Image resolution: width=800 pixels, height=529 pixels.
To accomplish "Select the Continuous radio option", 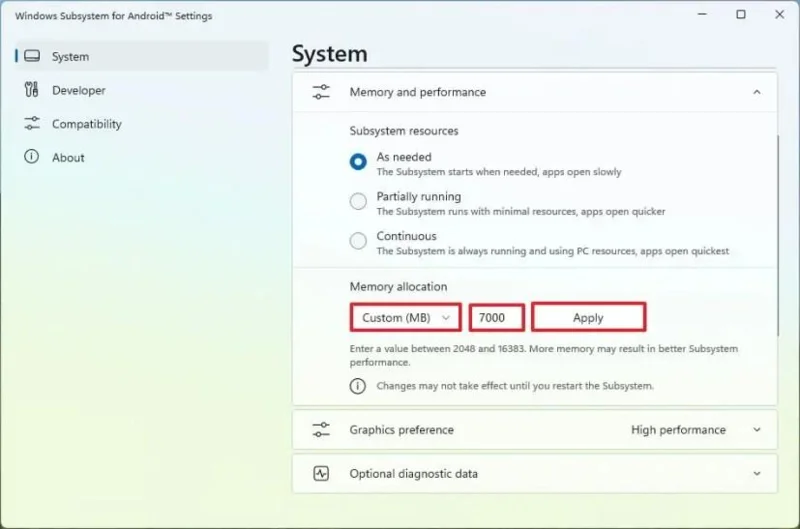I will coord(358,240).
